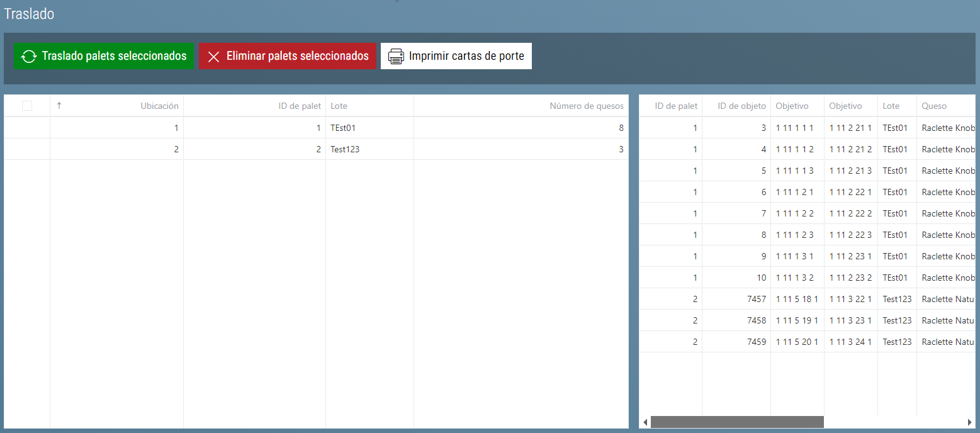Click the X icon on red delete button
The height and width of the screenshot is (433, 980).
213,57
